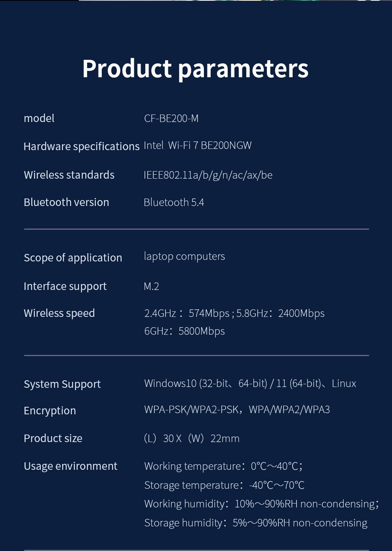Select the "Interface support" label
Viewport: 392px width, 551px height.
pos(65,286)
